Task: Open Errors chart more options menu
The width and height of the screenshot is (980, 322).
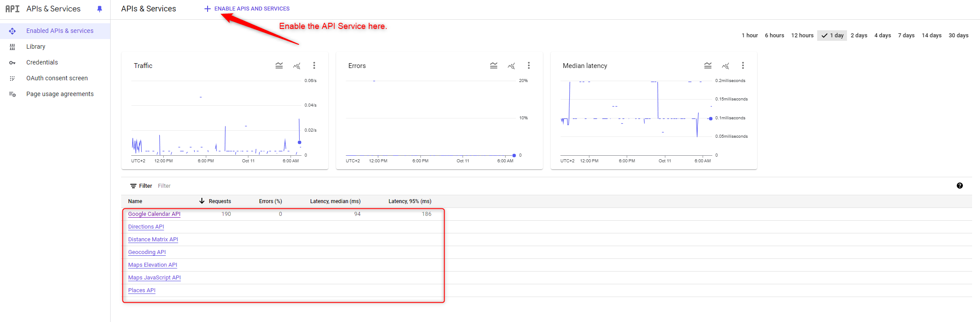Action: tap(529, 66)
